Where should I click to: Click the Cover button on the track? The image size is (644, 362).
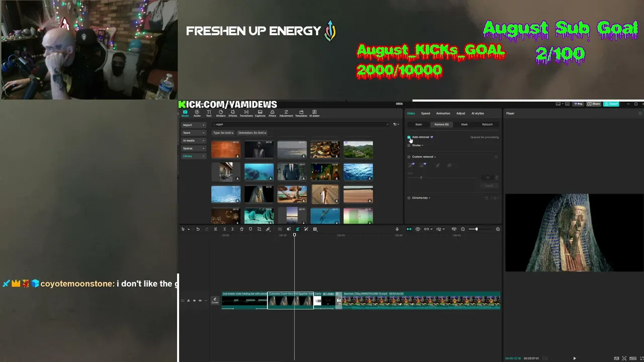pyautogui.click(x=215, y=301)
